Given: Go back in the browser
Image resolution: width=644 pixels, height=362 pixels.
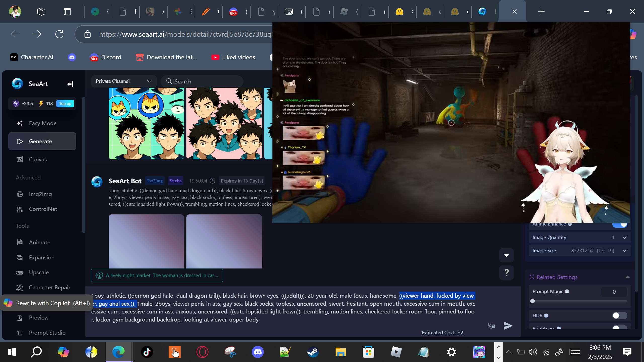Looking at the screenshot, I should point(15,34).
